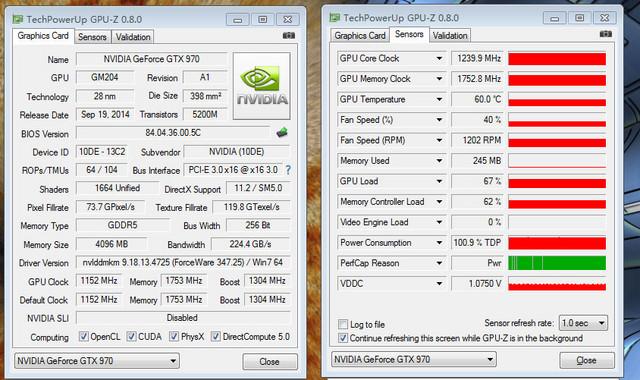
Task: Click the 100.9 % TDP reading
Action: [x=477, y=242]
